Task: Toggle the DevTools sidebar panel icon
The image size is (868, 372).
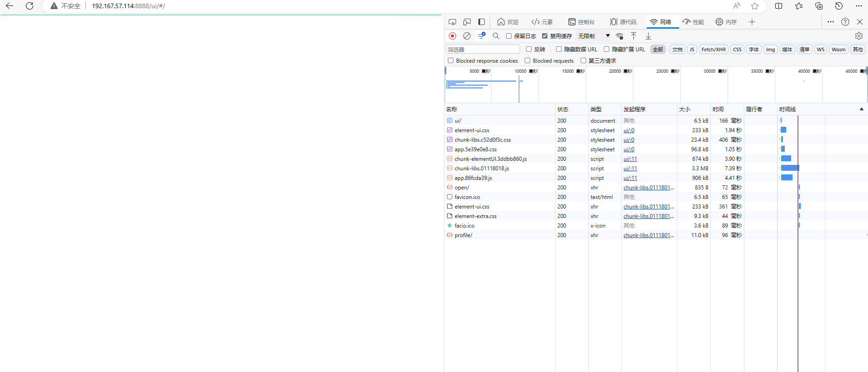Action: (x=482, y=22)
